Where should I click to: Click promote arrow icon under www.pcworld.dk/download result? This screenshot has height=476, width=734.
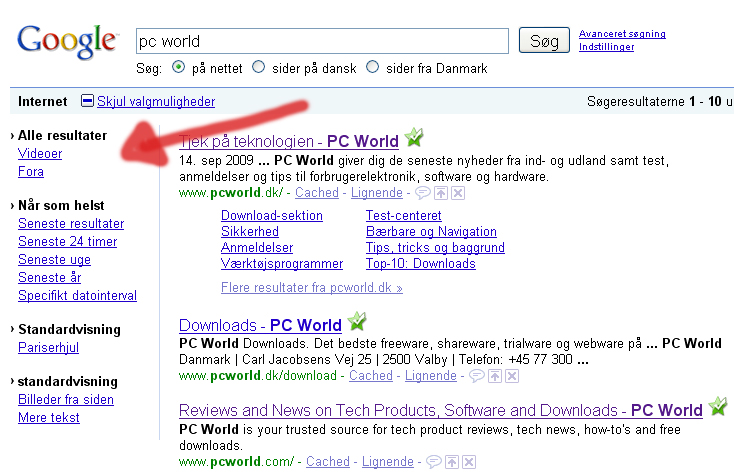494,376
